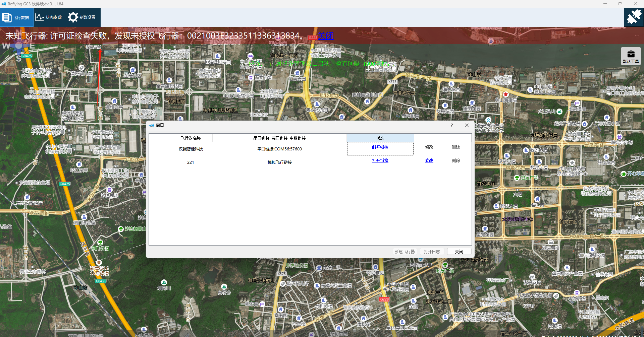Click the 飞行器名称 column header
The height and width of the screenshot is (337, 644).
191,138
